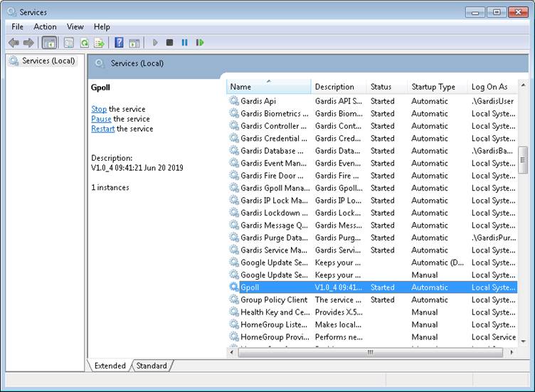Click the vertical scrollbar thumb

(523, 160)
